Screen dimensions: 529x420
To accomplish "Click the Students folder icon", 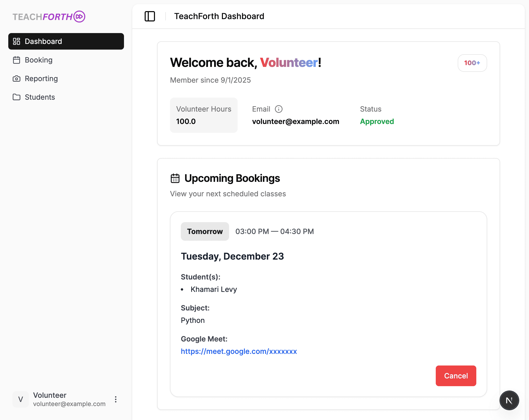I will [17, 97].
